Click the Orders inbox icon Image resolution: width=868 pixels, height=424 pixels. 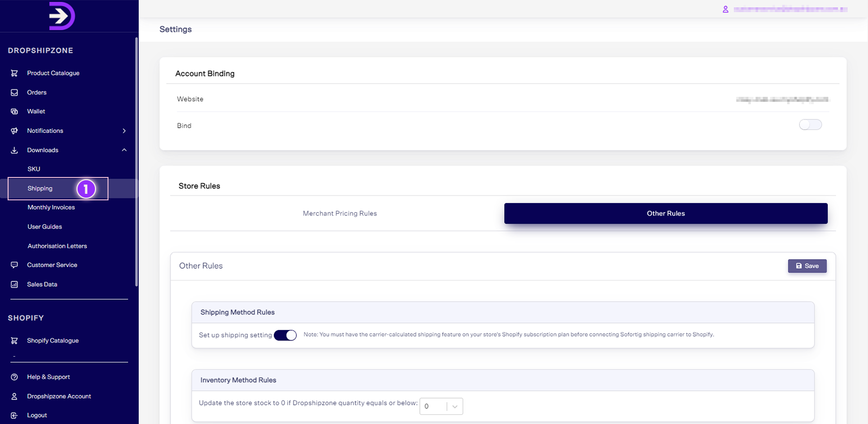[x=15, y=92]
